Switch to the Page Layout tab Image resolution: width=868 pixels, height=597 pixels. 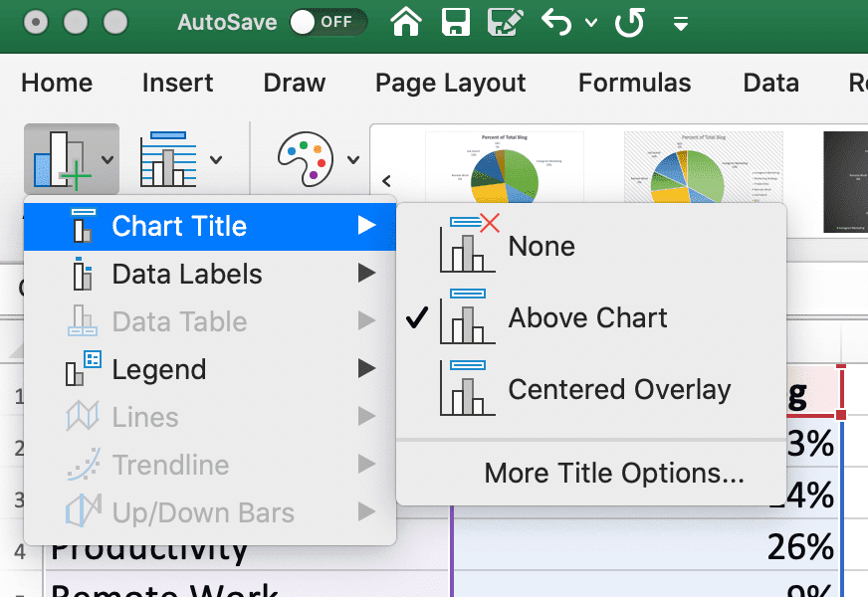(450, 84)
